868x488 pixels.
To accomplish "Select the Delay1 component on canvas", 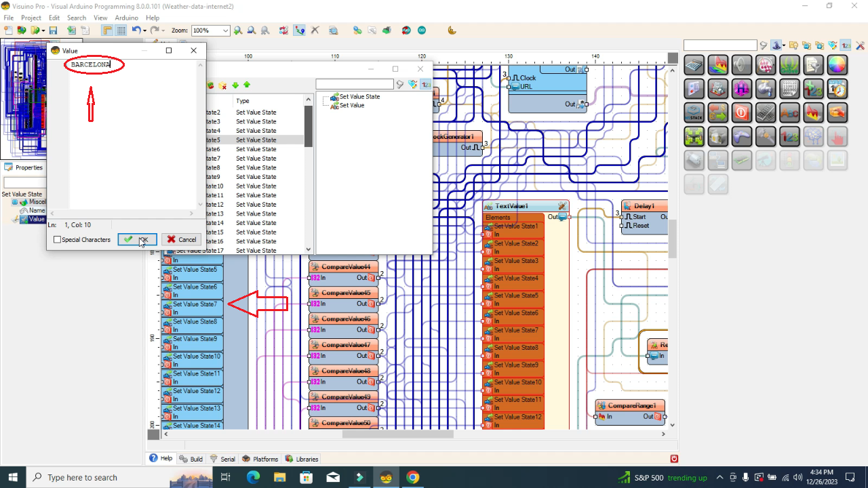I will click(x=645, y=206).
